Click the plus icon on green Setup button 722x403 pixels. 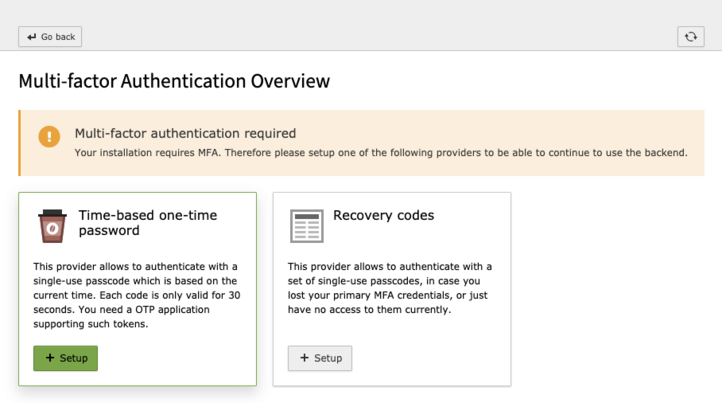(x=50, y=358)
